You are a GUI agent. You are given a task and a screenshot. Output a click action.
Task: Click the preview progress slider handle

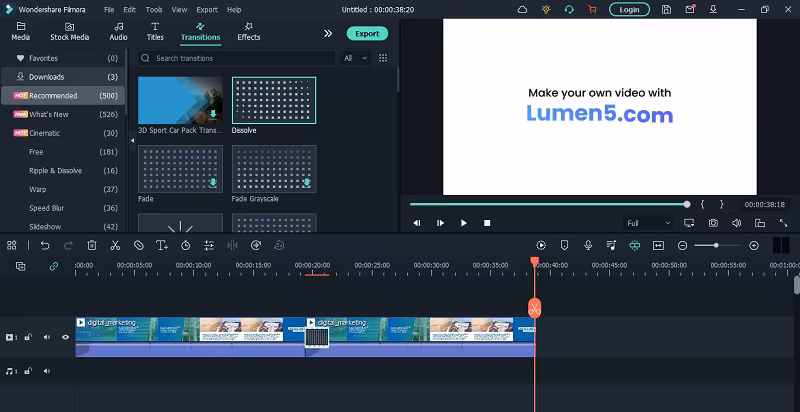tap(687, 204)
